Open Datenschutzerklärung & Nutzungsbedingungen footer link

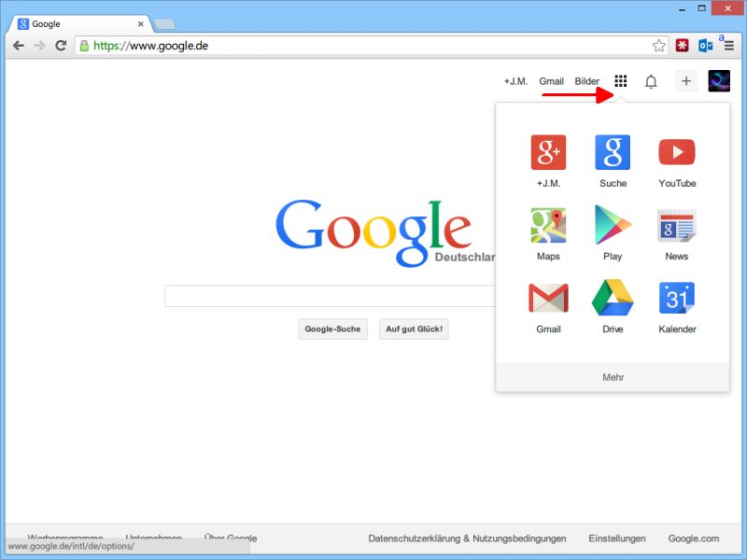click(467, 539)
